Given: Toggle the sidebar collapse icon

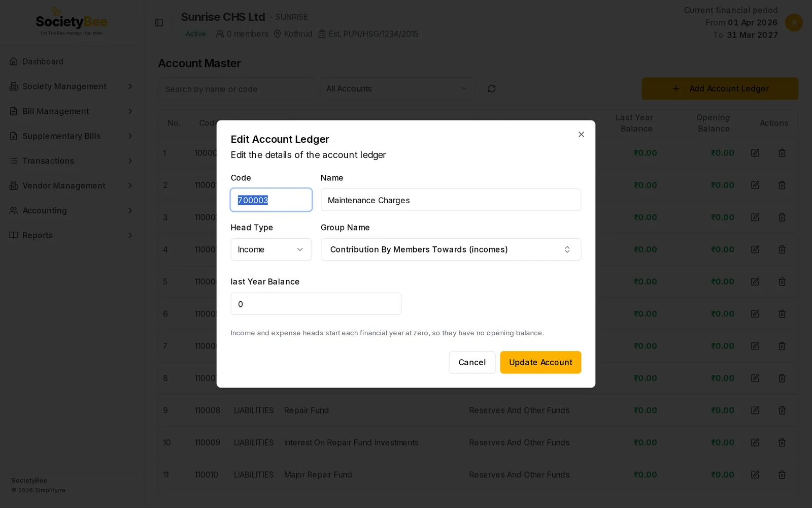Looking at the screenshot, I should (159, 22).
